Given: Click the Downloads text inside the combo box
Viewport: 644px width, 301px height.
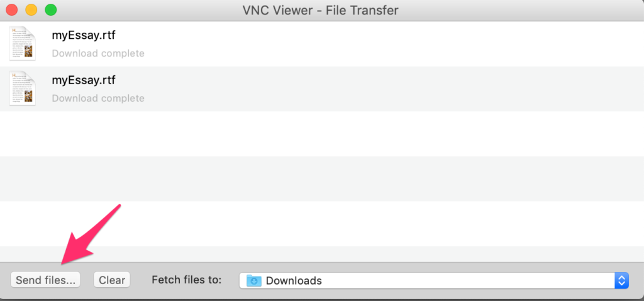Looking at the screenshot, I should pyautogui.click(x=294, y=281).
